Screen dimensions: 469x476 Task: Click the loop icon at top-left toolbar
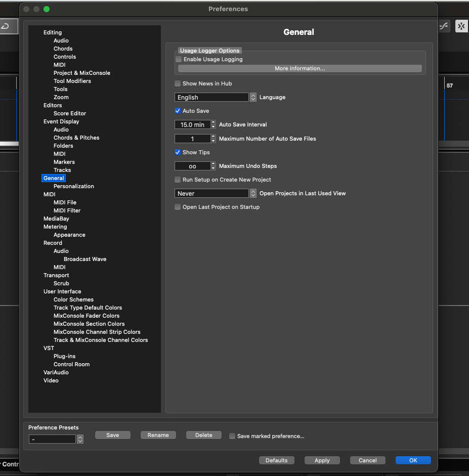point(5,26)
